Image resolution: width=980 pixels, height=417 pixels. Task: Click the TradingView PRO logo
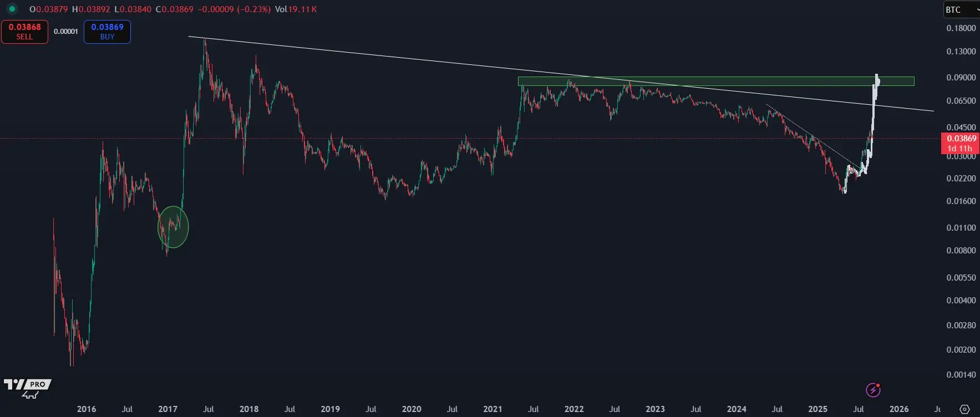(28, 388)
